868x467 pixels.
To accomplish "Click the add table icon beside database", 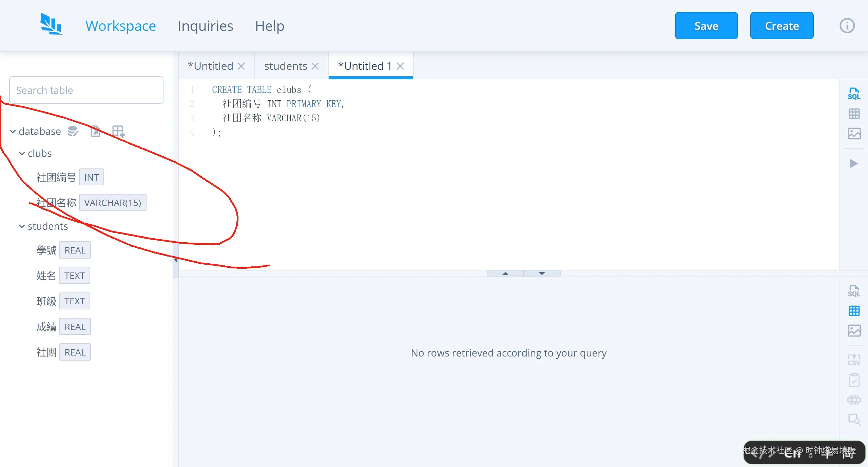I will pos(118,131).
